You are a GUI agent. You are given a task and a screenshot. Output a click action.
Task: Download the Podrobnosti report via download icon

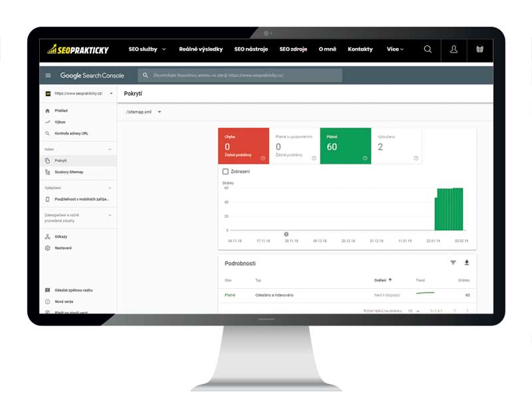pos(467,262)
